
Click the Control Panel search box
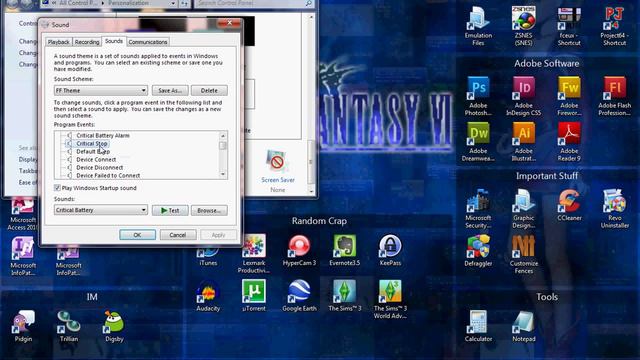click(253, 3)
